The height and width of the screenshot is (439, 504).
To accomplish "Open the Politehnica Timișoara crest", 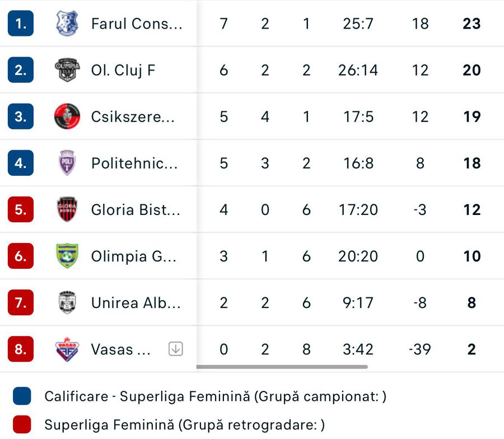I will [x=67, y=163].
